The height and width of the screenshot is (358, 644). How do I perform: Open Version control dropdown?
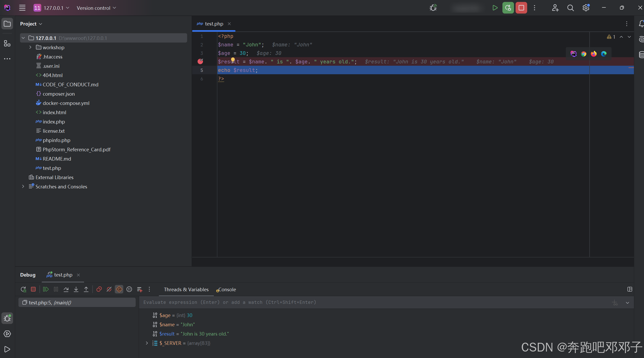(x=96, y=8)
